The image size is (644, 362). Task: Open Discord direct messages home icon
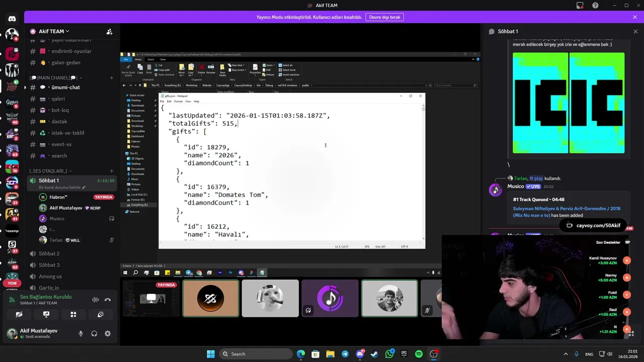pos(12,19)
